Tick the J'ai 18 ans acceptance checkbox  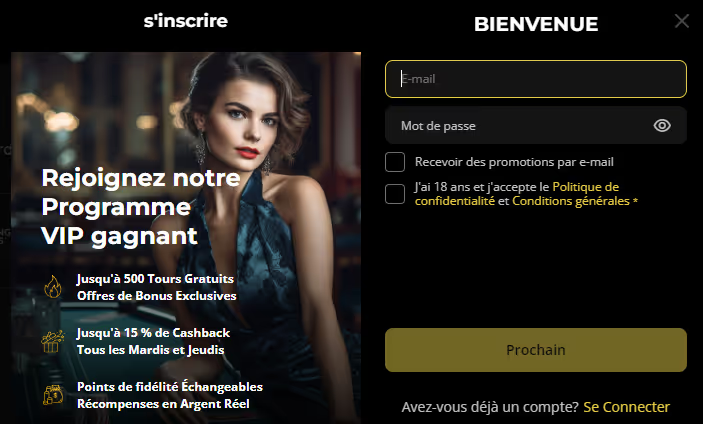click(x=395, y=194)
